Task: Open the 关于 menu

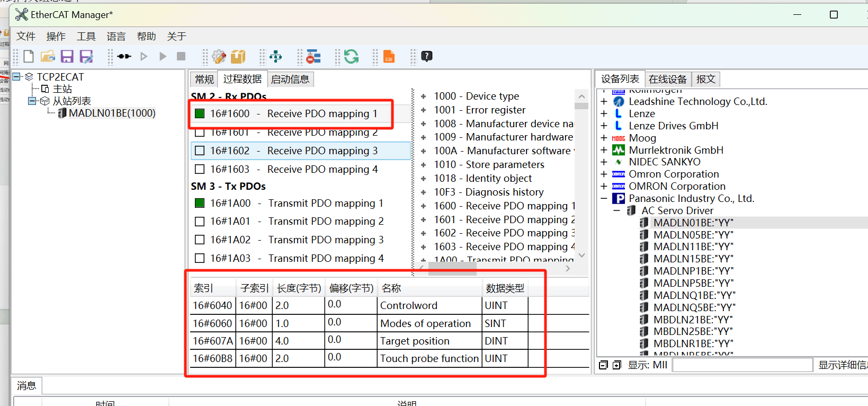Action: (176, 36)
